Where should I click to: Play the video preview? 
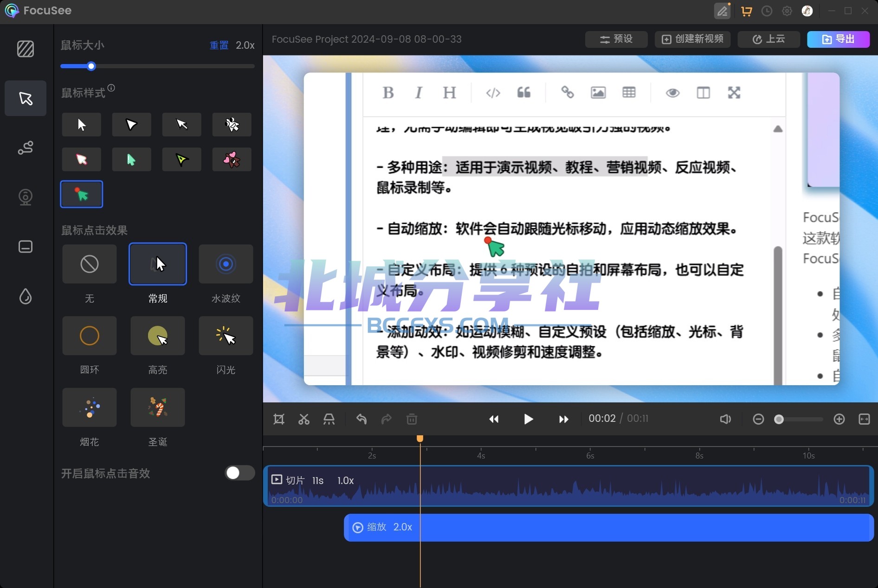click(x=529, y=420)
